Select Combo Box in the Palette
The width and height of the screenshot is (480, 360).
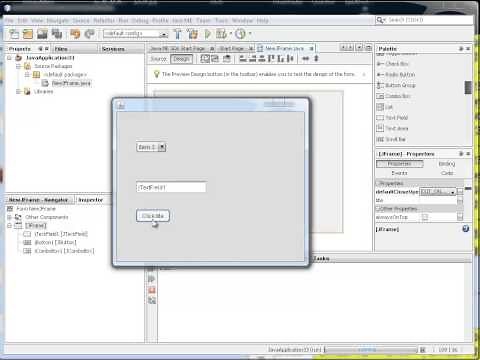393,96
